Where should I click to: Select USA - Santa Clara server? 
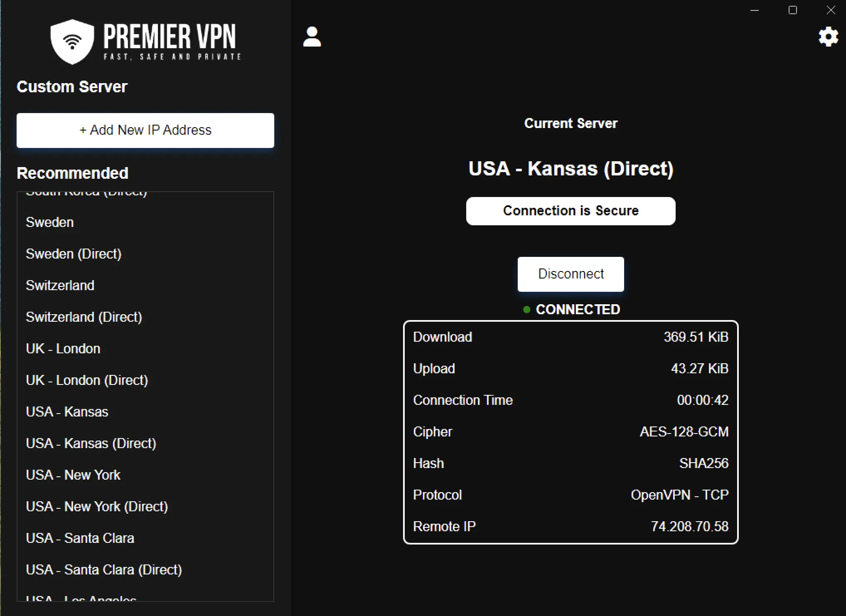(x=80, y=538)
